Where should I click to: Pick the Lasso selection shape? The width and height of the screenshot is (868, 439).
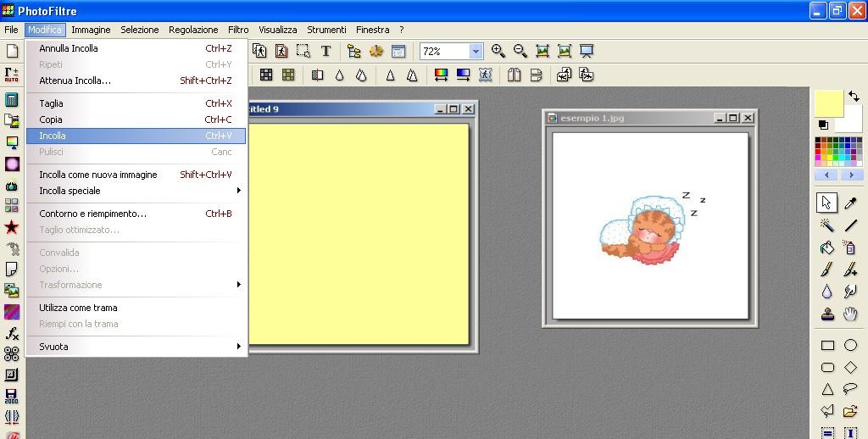pos(850,390)
